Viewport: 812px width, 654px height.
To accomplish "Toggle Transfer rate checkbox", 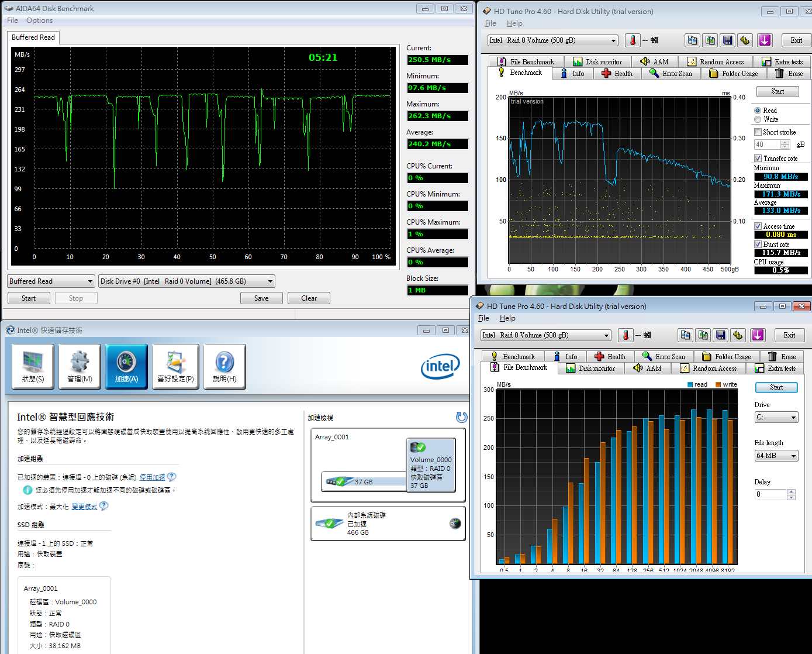I will [x=758, y=159].
